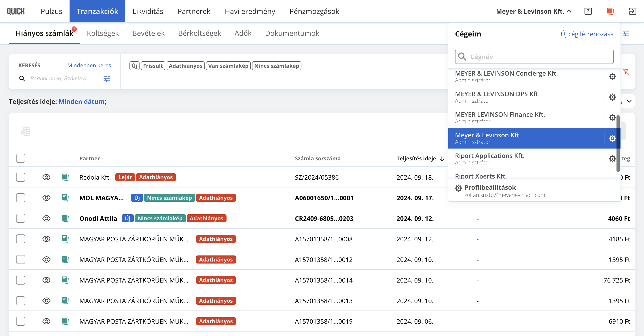Apply the Új filter tag
644x336 pixels.
pyautogui.click(x=134, y=66)
